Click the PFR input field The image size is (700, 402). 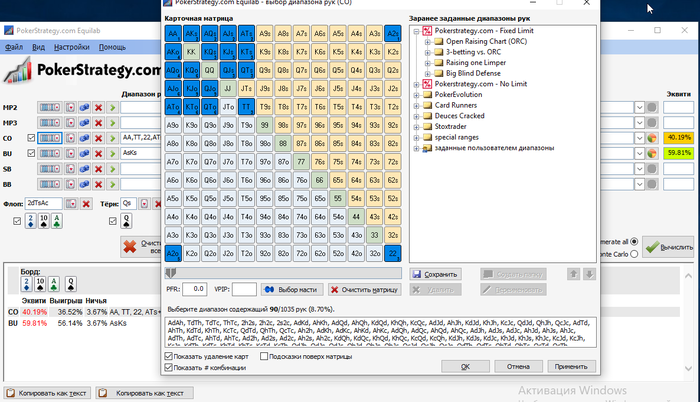194,289
